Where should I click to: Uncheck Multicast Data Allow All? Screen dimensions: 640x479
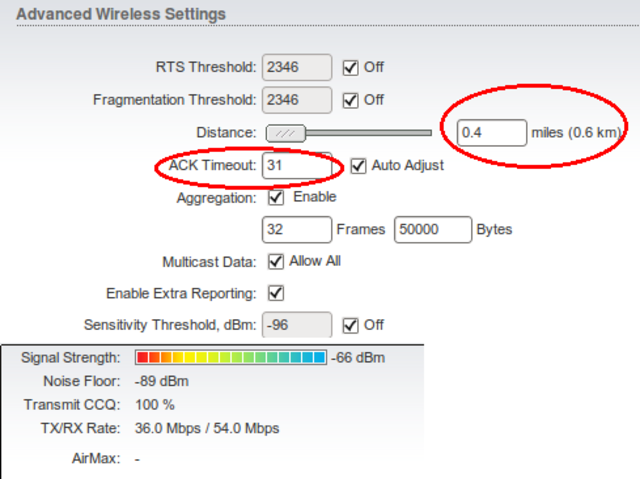(277, 262)
